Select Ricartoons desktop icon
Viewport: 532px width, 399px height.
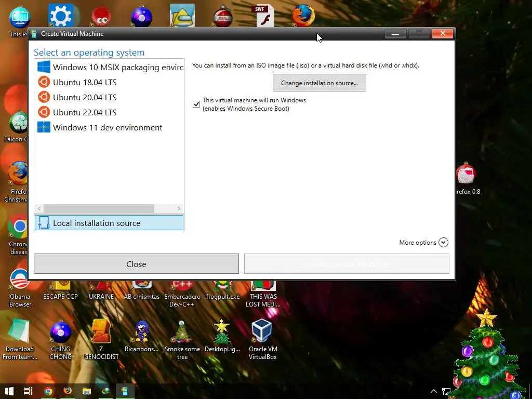point(141,336)
